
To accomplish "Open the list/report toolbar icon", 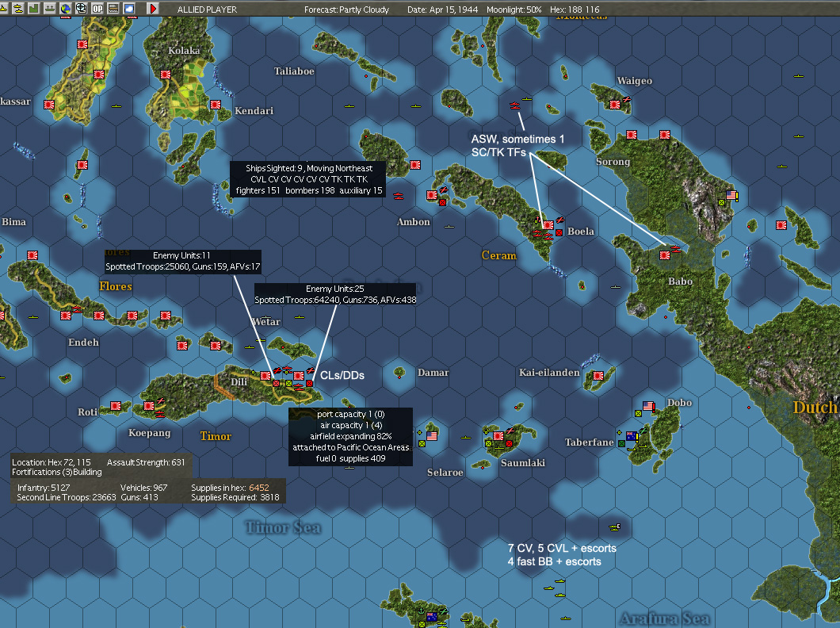I will tap(113, 9).
